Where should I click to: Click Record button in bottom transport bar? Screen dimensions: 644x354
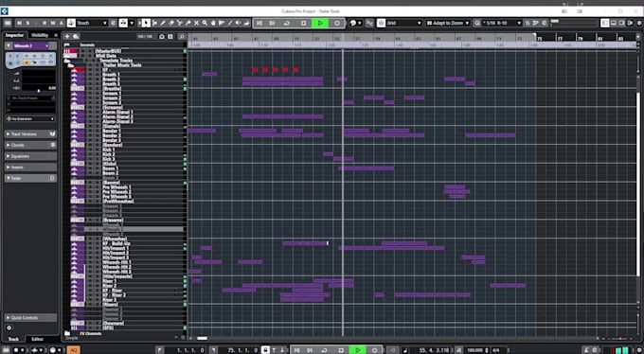pos(375,350)
